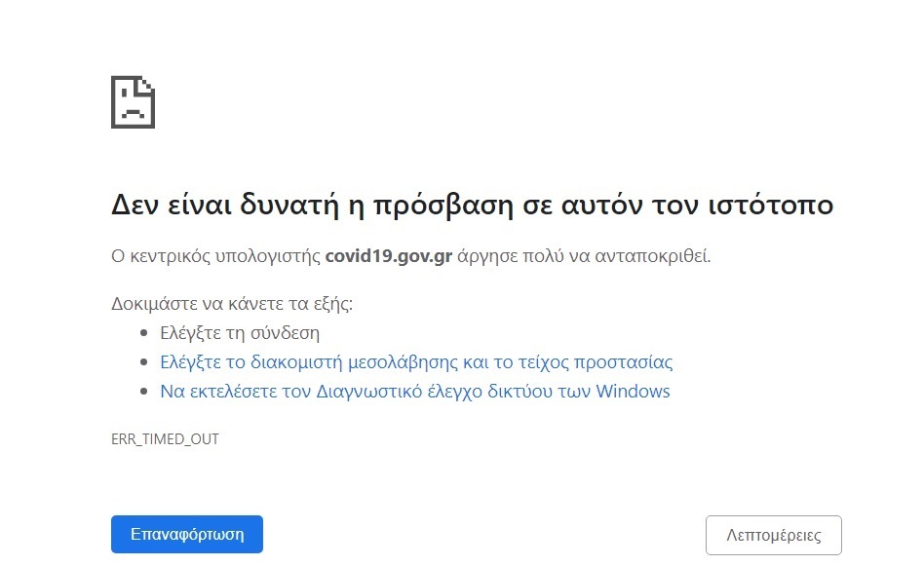Click the page heading about inaccessible website

click(472, 205)
